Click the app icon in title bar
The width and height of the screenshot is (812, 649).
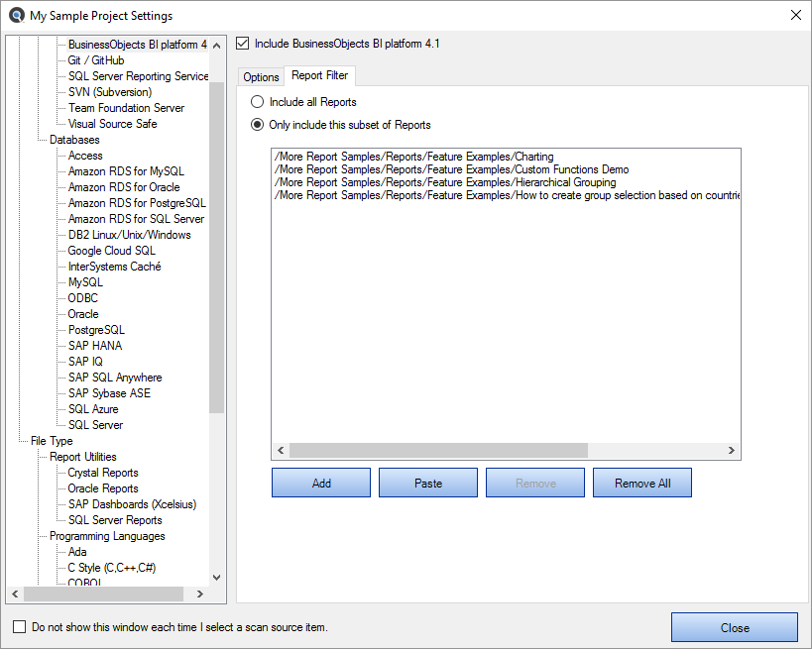(x=17, y=15)
